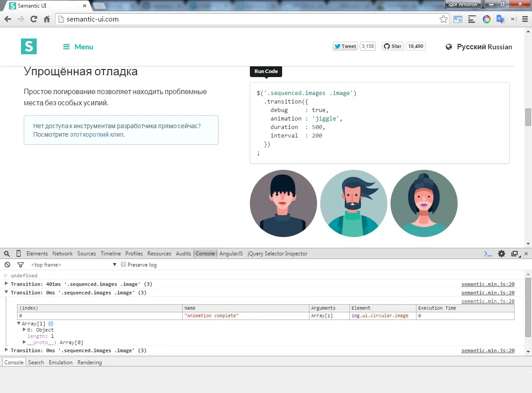
Task: Switch to the Audits tab
Action: coord(183,254)
